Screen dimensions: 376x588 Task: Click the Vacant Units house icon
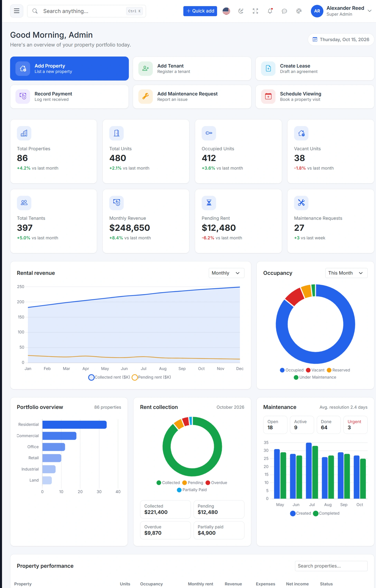point(301,133)
